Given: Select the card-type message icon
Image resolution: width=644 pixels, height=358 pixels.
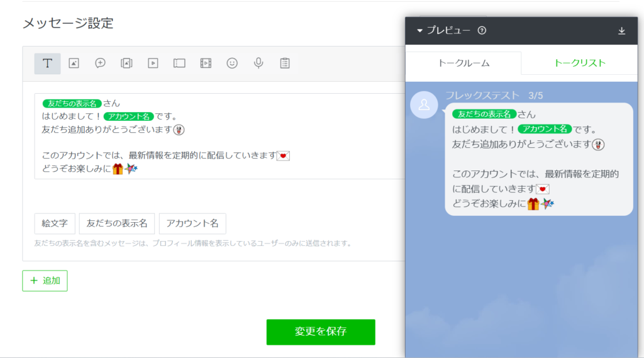Looking at the screenshot, I should pyautogui.click(x=126, y=64).
